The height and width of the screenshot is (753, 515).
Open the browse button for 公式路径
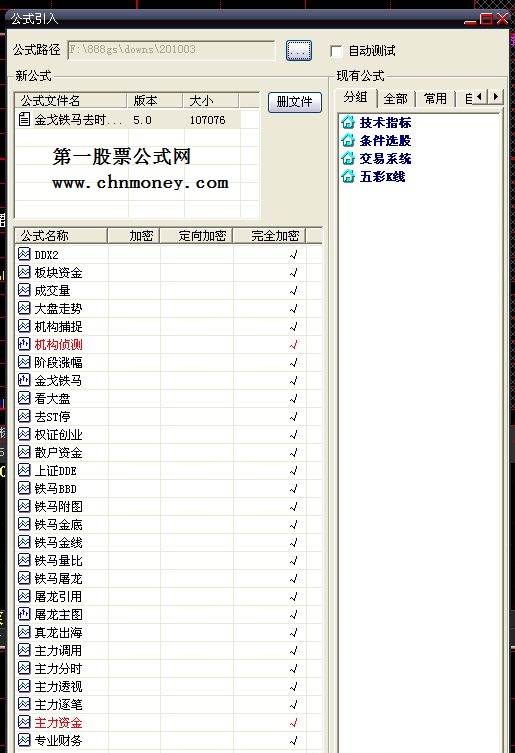[299, 50]
